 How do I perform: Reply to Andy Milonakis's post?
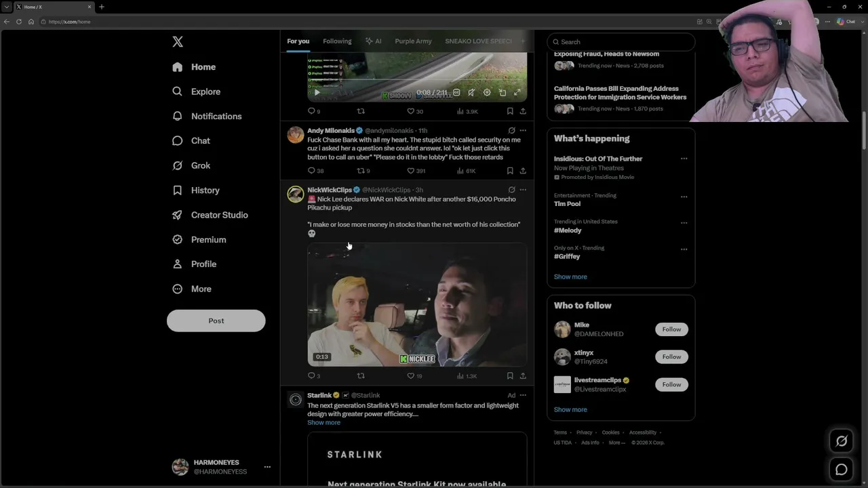pyautogui.click(x=316, y=171)
